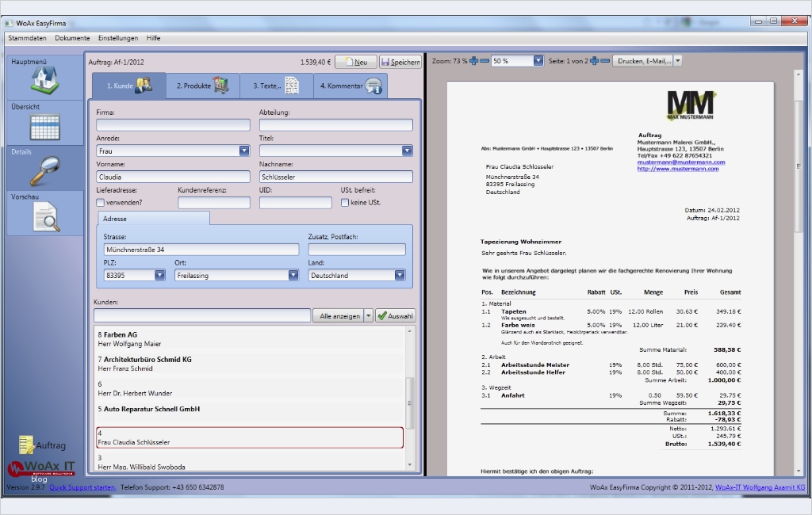The image size is (812, 515).
Task: Expand the Anrede dropdown showing Frau
Action: pyautogui.click(x=243, y=151)
